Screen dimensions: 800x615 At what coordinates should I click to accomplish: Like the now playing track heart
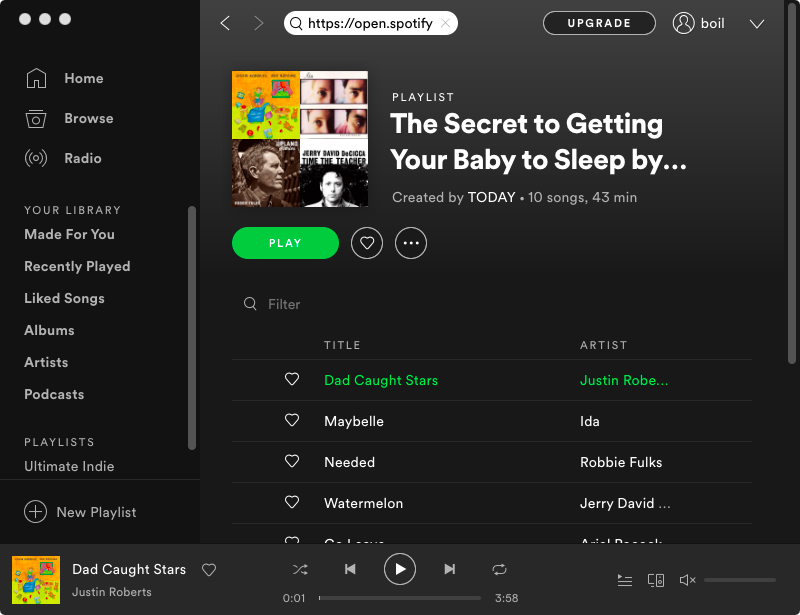[x=209, y=570]
